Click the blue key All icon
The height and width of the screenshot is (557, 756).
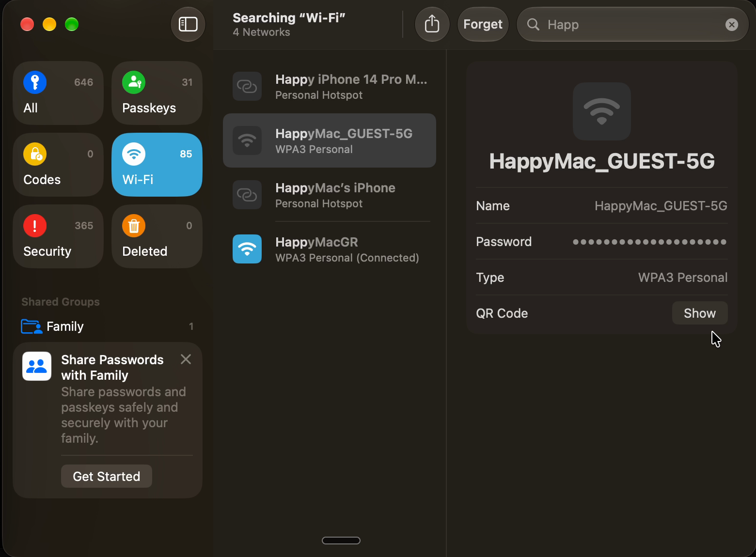click(35, 82)
